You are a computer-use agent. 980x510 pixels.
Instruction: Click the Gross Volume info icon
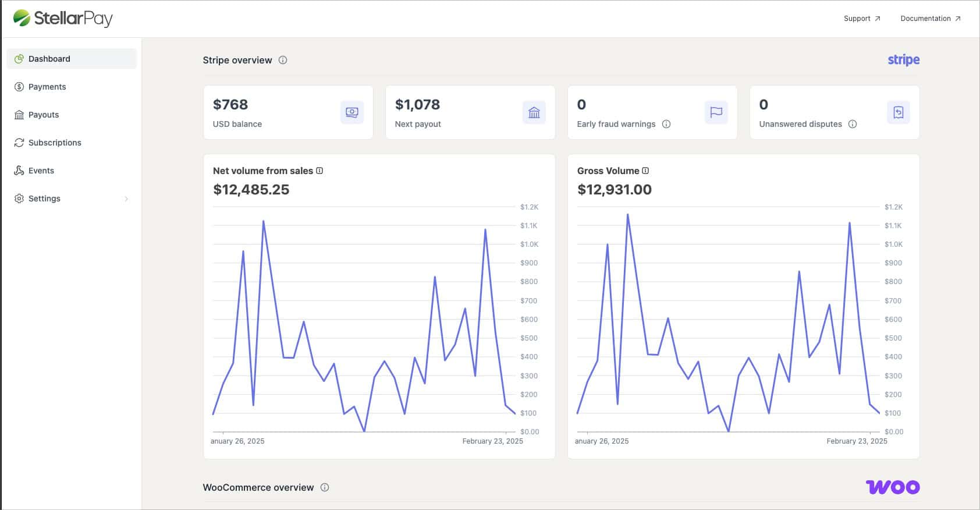tap(645, 171)
